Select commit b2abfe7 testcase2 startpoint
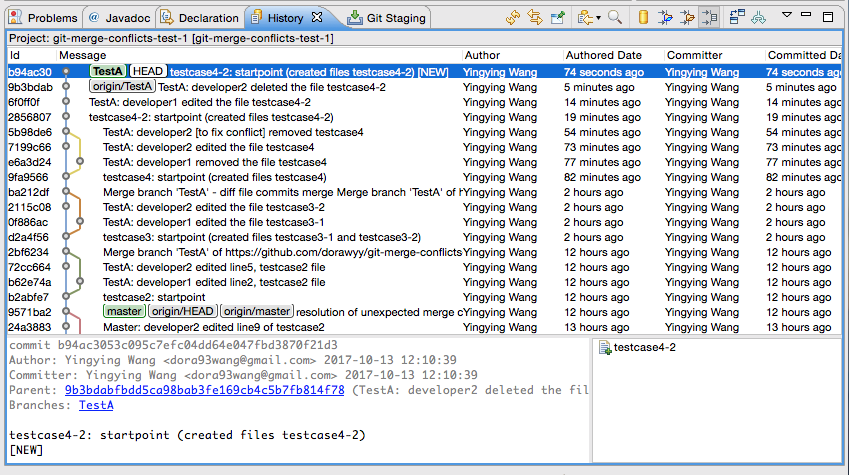849x475 pixels. pyautogui.click(x=424, y=297)
